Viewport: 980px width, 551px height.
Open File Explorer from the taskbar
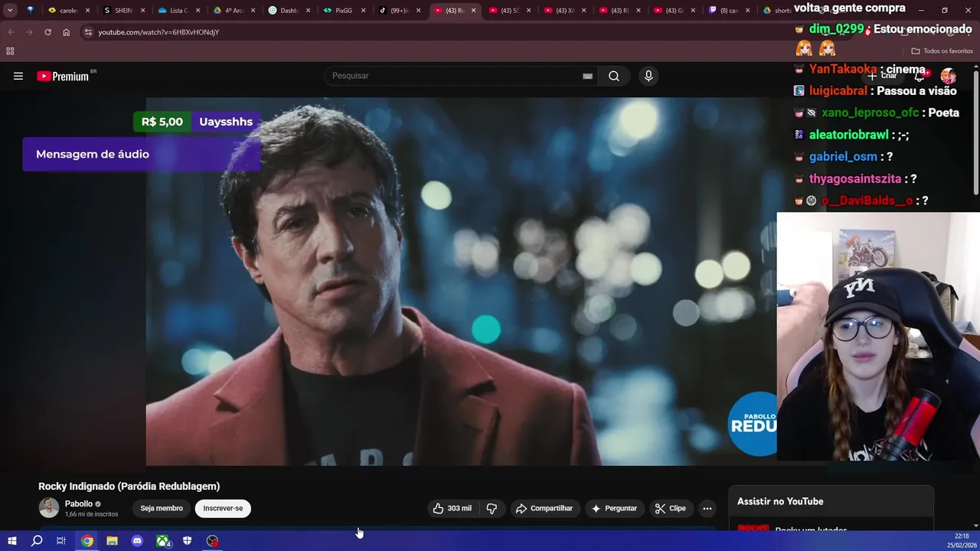point(112,541)
